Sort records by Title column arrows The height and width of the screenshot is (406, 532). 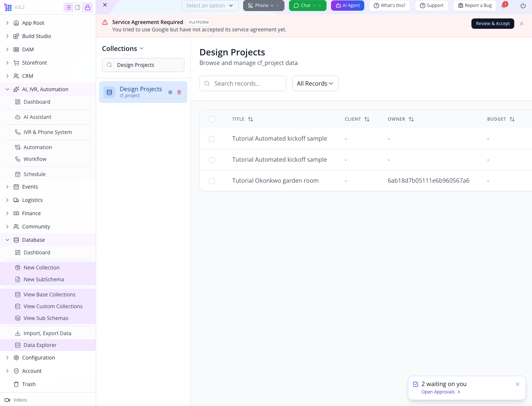[x=250, y=119]
